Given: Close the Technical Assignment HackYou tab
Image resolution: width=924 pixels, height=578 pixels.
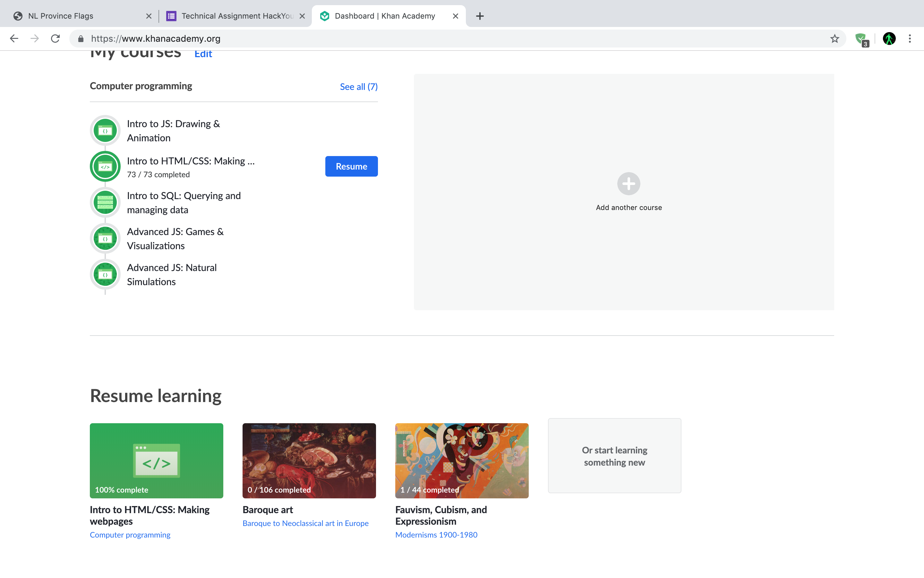Looking at the screenshot, I should pyautogui.click(x=302, y=16).
